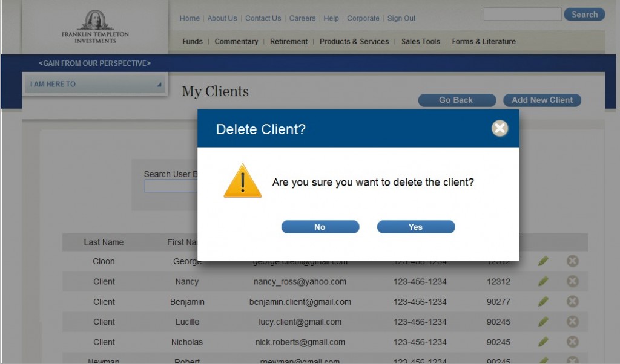Click first name Nicholas in table
The image size is (620, 364).
[x=187, y=342]
